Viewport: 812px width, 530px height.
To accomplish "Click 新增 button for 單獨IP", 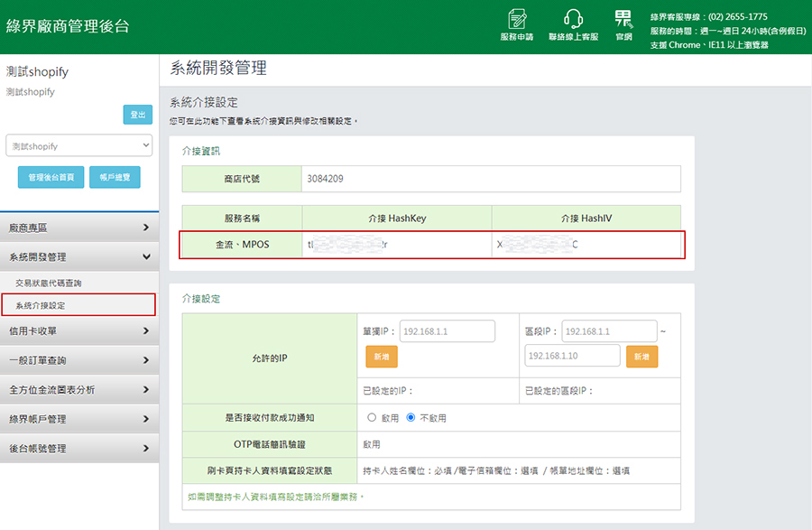I will pos(381,357).
